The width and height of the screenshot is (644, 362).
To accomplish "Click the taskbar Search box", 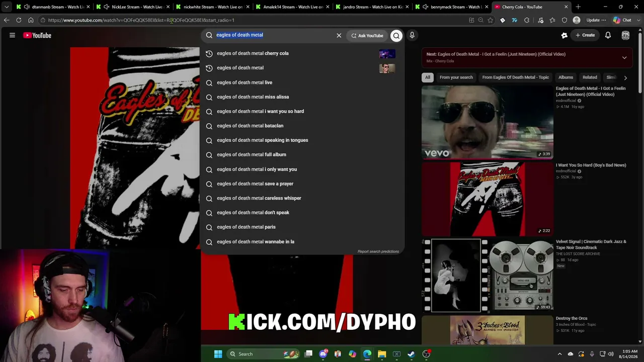I will [263, 354].
